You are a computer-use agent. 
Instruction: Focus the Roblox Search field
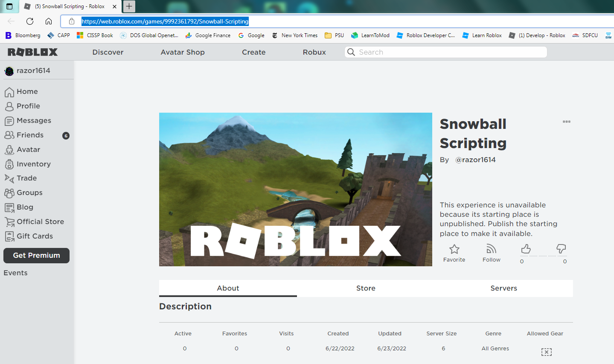click(445, 52)
